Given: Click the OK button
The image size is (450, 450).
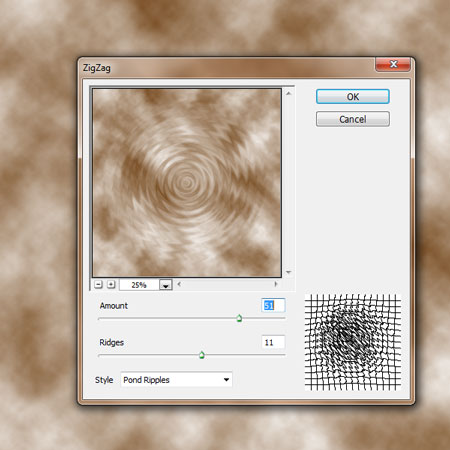Looking at the screenshot, I should point(353,97).
